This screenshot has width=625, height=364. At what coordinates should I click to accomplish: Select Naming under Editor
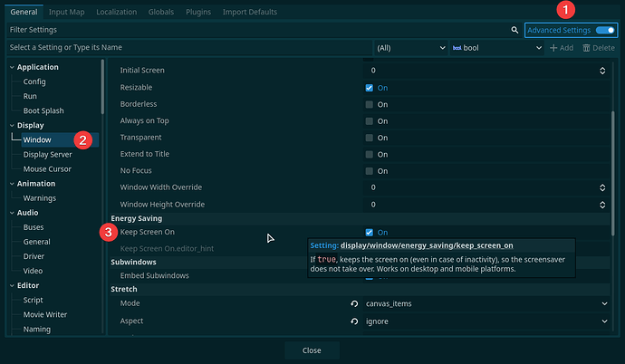tap(36, 330)
